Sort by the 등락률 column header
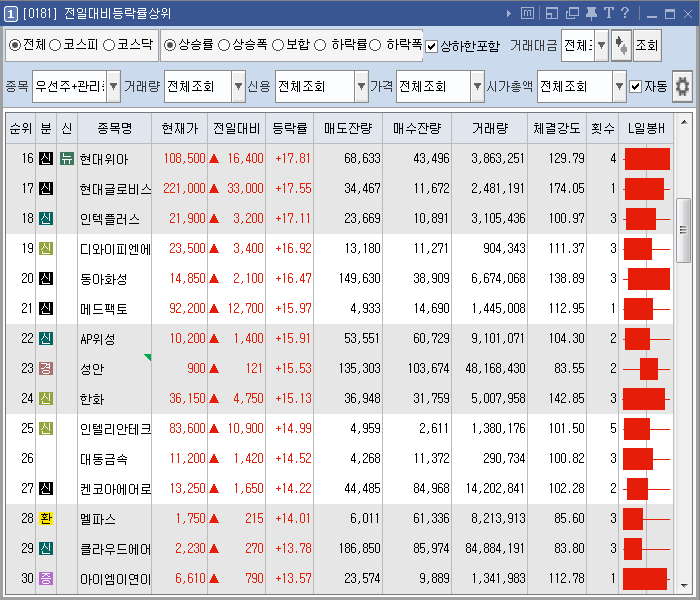 pos(290,129)
